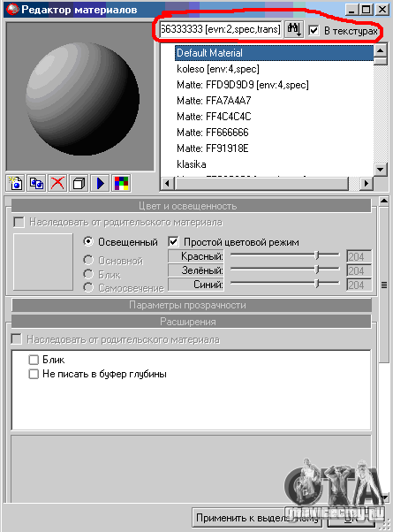Click material list scroll up arrow

pos(380,51)
